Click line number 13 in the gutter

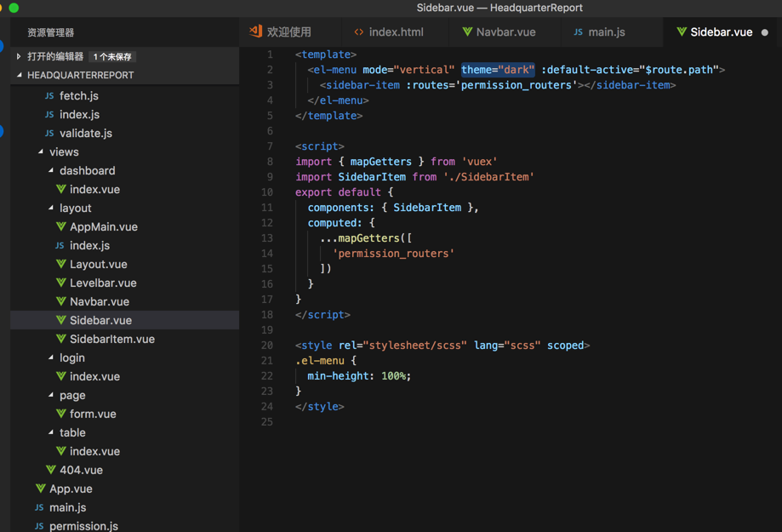(267, 238)
